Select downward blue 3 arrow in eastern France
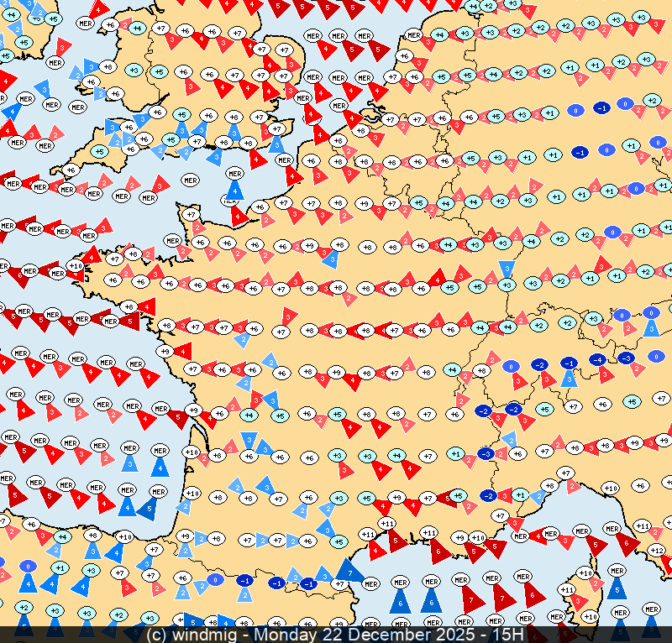This screenshot has width=672, height=643. point(506,269)
